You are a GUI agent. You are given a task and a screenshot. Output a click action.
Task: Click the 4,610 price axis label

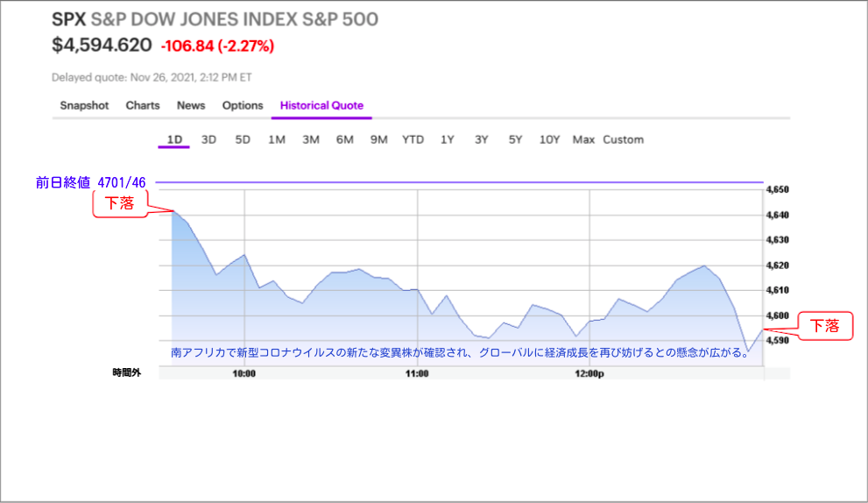777,290
